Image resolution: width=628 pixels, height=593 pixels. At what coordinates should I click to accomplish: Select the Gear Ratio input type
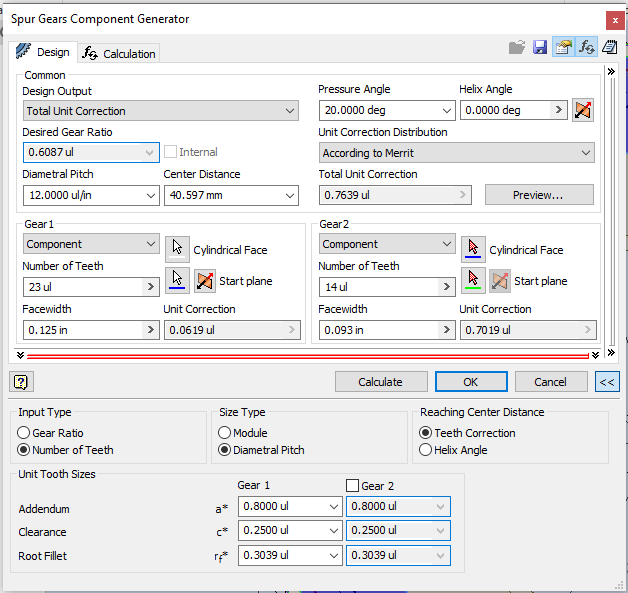point(25,433)
